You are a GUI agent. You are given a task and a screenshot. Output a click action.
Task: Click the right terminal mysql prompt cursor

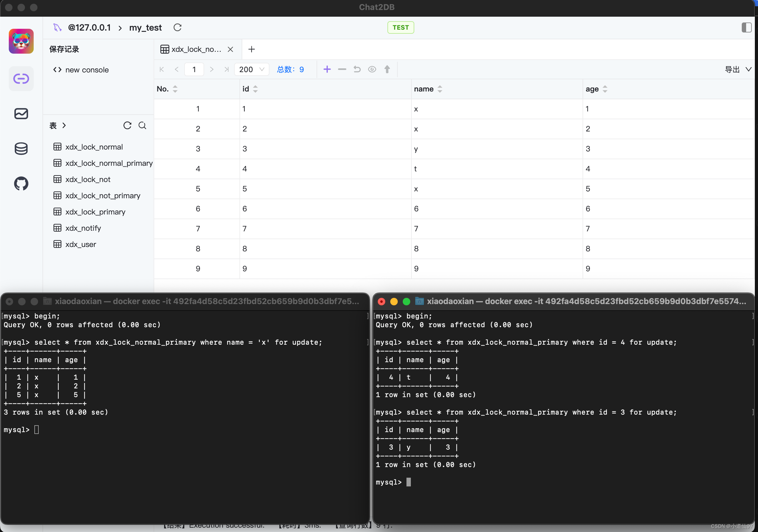click(409, 482)
